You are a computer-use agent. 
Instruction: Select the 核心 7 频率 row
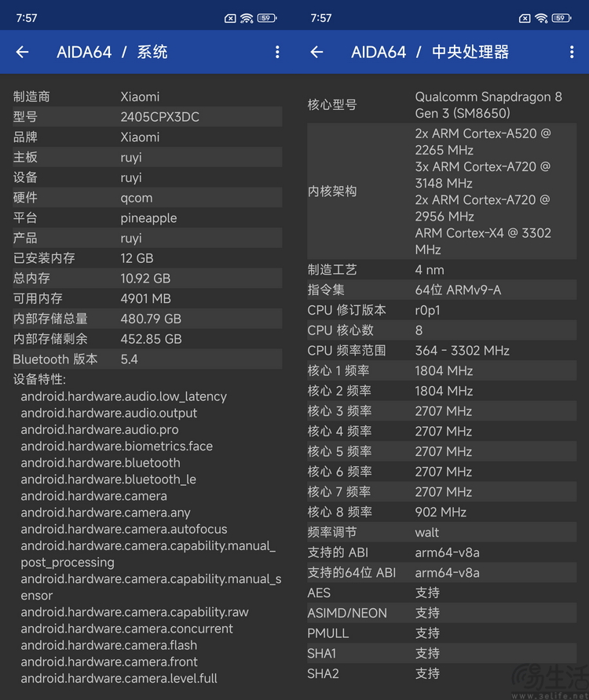442,492
